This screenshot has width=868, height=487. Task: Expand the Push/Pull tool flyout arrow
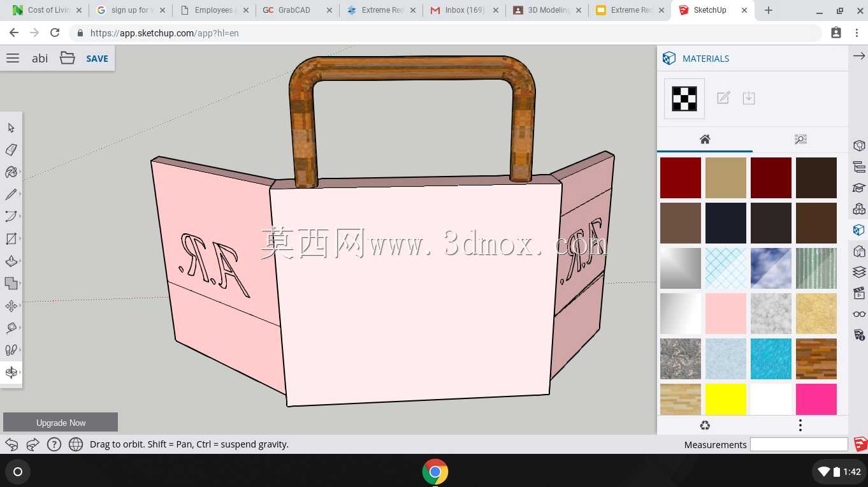(20, 261)
